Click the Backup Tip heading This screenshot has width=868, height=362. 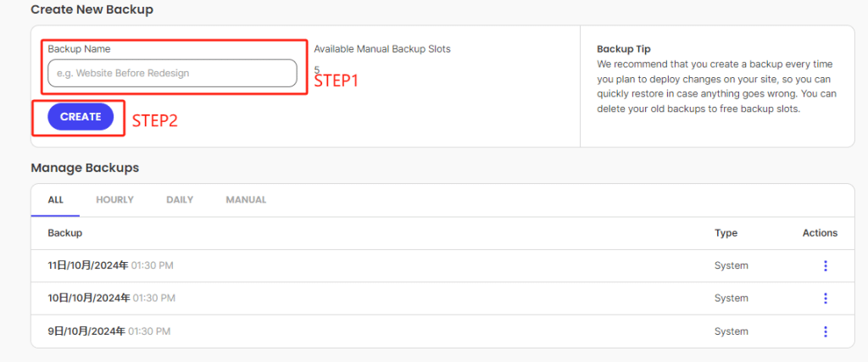coord(623,49)
